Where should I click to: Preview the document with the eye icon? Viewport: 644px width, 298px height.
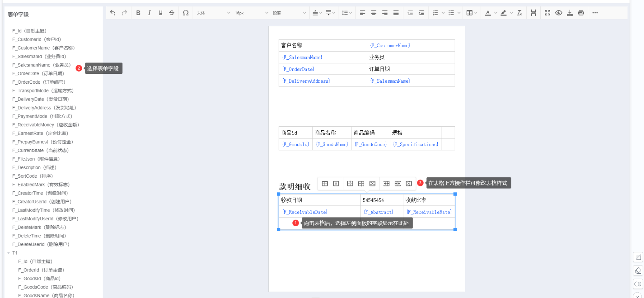tap(559, 13)
